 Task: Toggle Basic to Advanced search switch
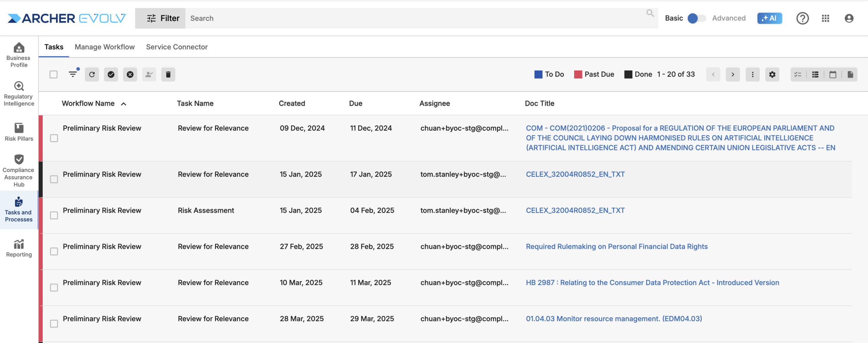pos(696,18)
